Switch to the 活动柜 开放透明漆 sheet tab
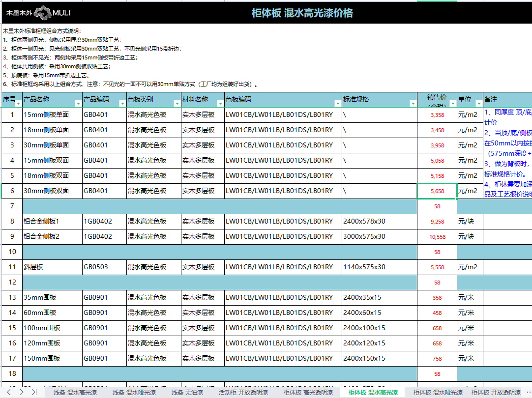532x398 pixels. [x=243, y=393]
